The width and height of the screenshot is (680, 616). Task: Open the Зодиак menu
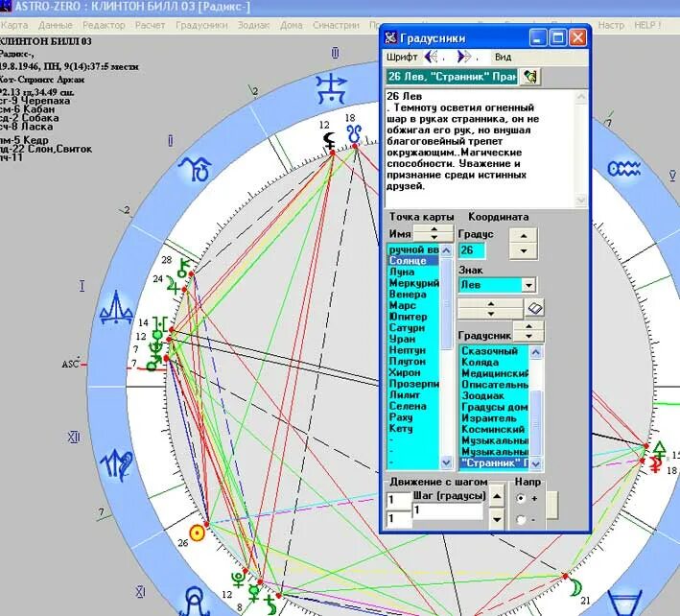tap(254, 25)
